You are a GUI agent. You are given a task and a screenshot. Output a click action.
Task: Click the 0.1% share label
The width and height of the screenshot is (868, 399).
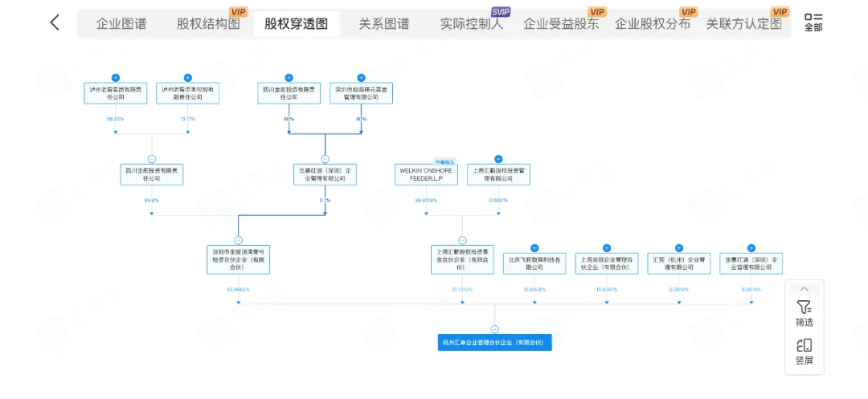tap(325, 200)
